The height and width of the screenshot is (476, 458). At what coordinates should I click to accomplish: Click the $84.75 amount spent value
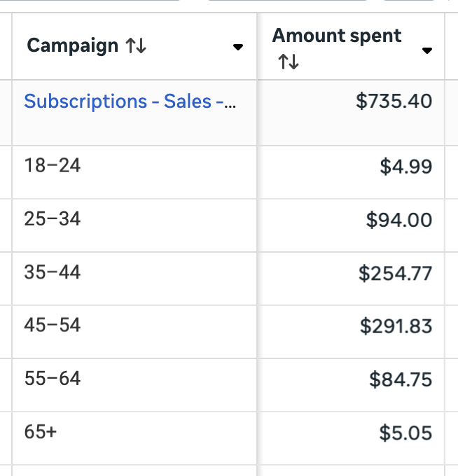[401, 379]
